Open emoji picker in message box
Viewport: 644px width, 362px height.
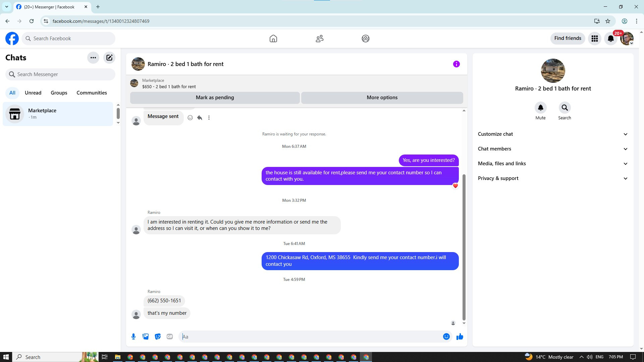(x=446, y=337)
